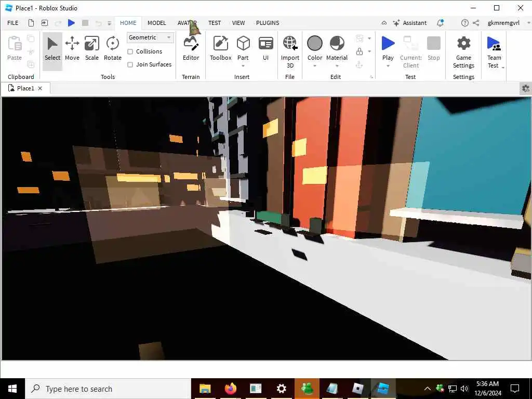Open the taskbar Settings gear
Image resolution: width=532 pixels, height=399 pixels.
tap(281, 389)
